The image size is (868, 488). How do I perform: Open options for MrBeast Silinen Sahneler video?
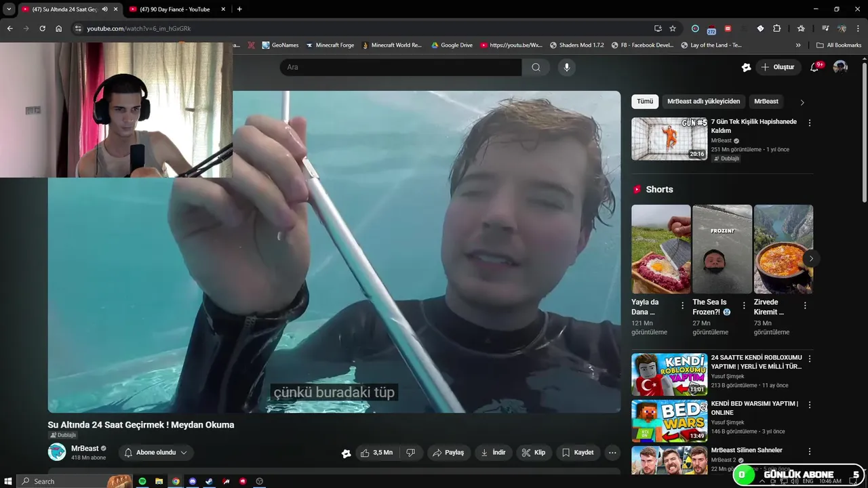point(809,451)
